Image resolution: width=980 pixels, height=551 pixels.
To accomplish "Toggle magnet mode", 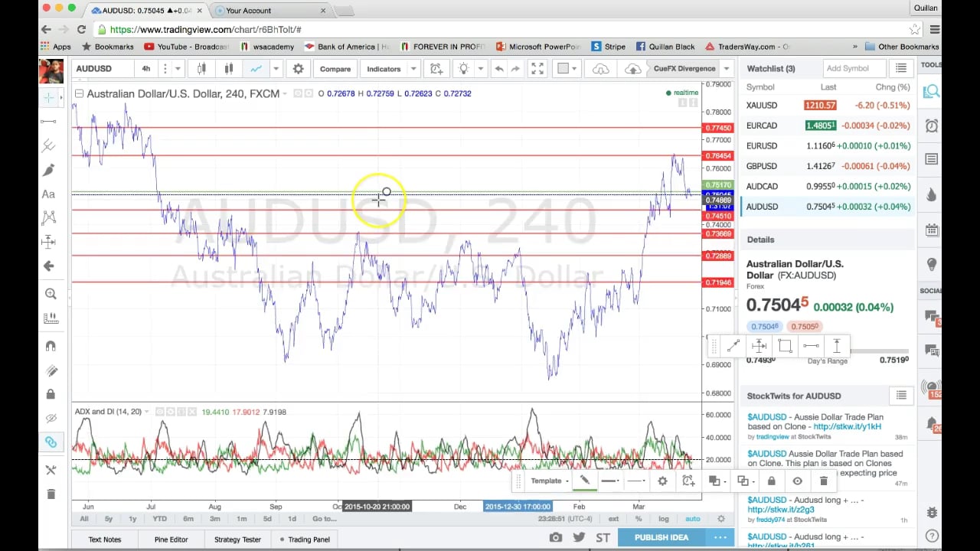I will click(51, 346).
